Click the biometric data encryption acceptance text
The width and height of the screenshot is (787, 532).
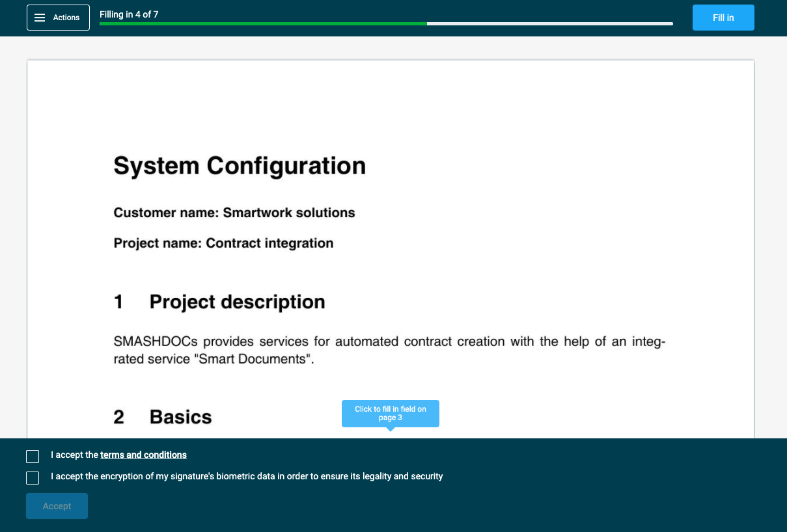coord(247,476)
